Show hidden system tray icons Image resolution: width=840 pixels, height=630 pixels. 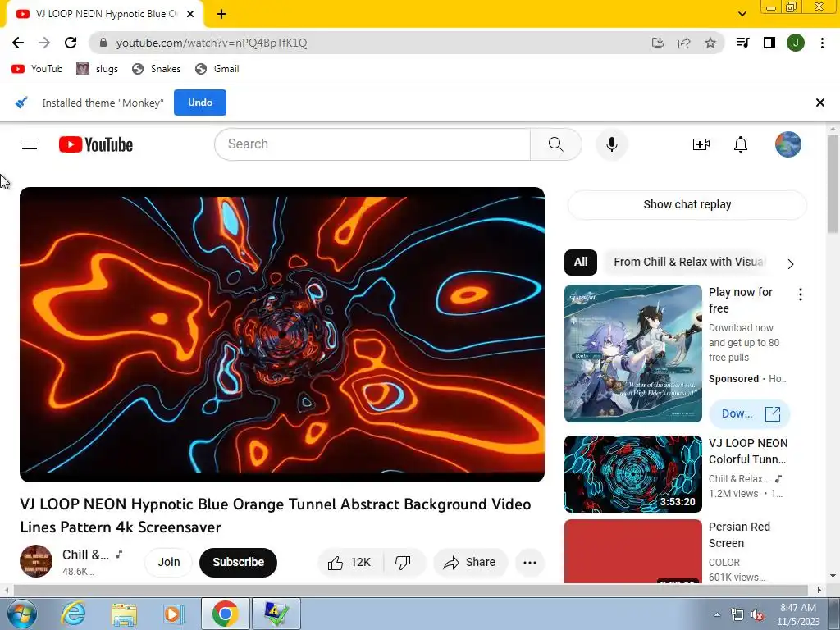pos(717,614)
